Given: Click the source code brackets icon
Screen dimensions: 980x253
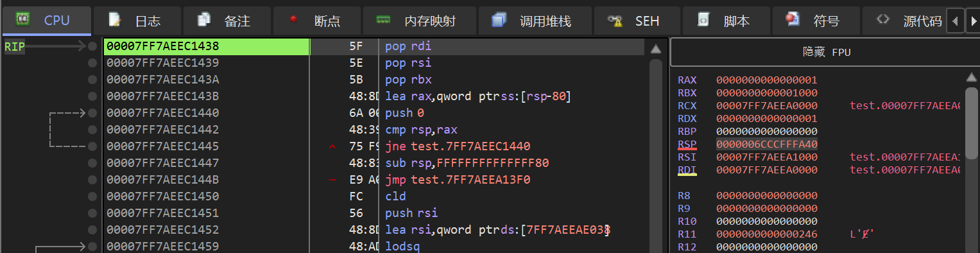Looking at the screenshot, I should point(882,19).
